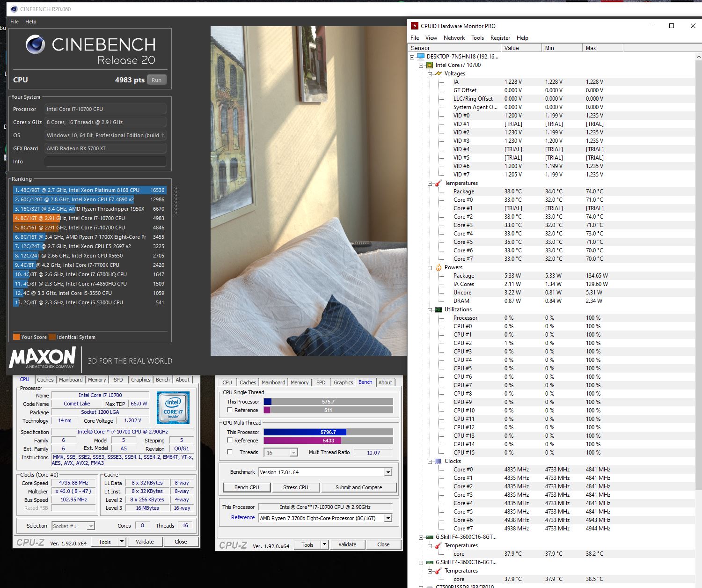This screenshot has height=588, width=702.
Task: Switch to Caches tab in left CPU-Z window
Action: pos(45,380)
